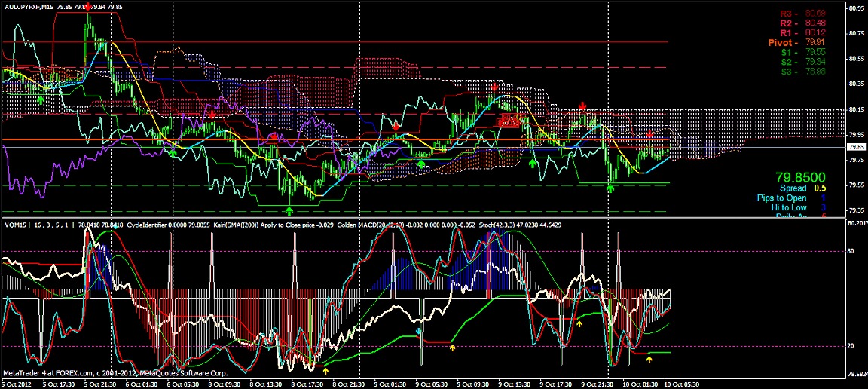Viewport: 868px width, 389px height.
Task: Click the current price tag 79.85 on the price axis
Action: [x=856, y=148]
